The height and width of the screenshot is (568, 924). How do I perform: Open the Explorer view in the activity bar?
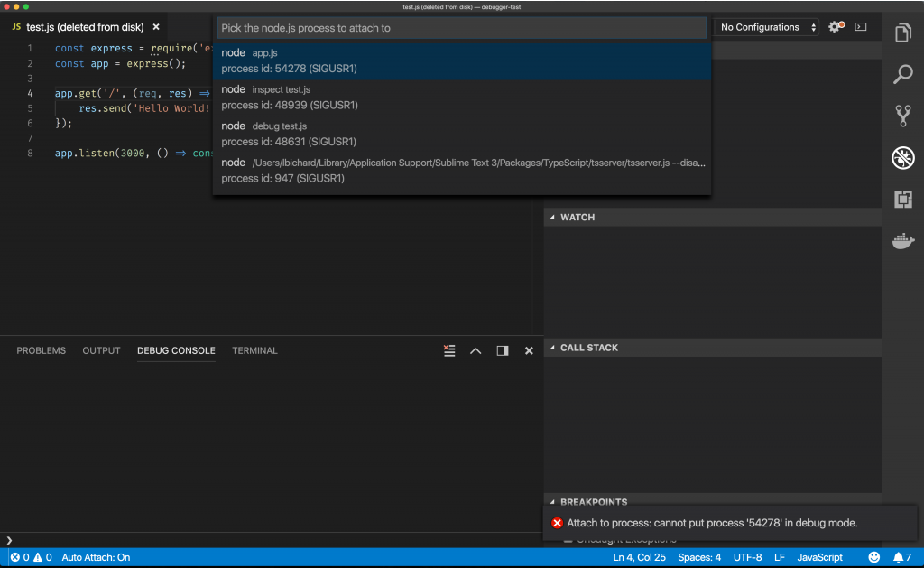coord(902,32)
